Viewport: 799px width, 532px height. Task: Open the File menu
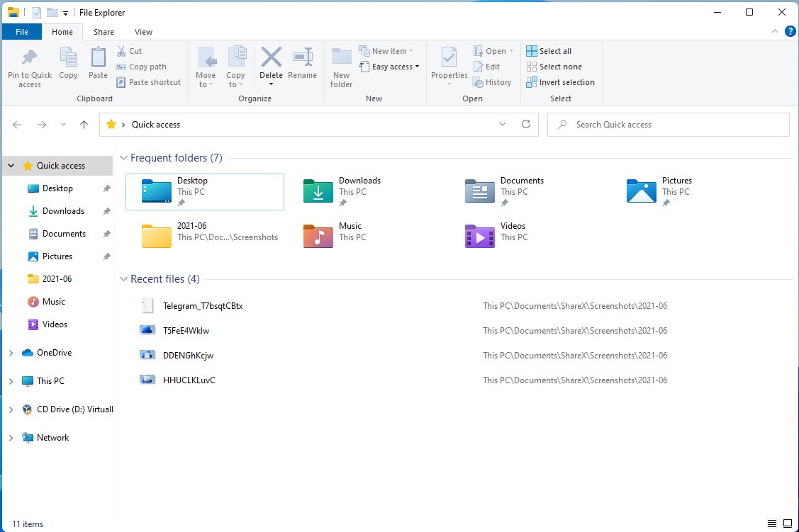(x=22, y=32)
